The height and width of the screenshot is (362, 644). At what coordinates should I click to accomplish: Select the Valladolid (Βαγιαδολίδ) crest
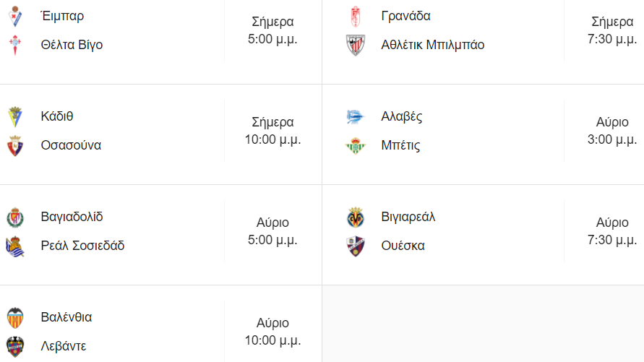[x=15, y=217]
